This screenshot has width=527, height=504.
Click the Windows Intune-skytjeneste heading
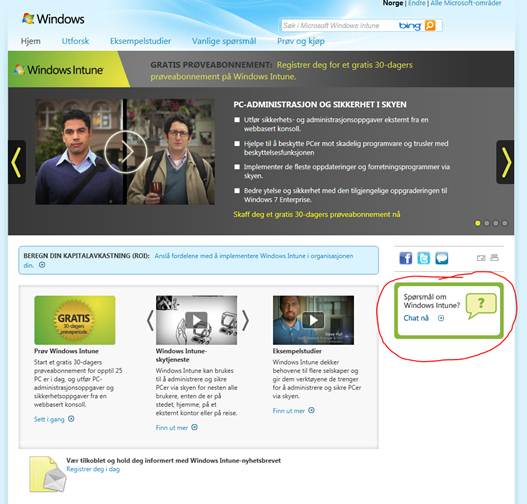click(181, 355)
